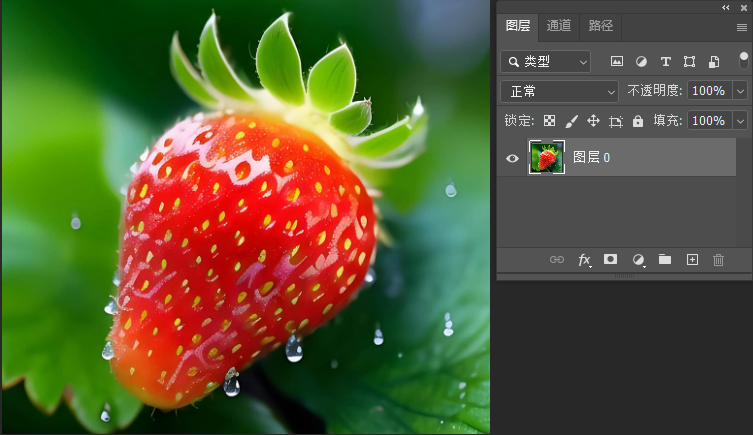Collapse panel with double-arrow icon
753x435 pixels.
[x=726, y=7]
